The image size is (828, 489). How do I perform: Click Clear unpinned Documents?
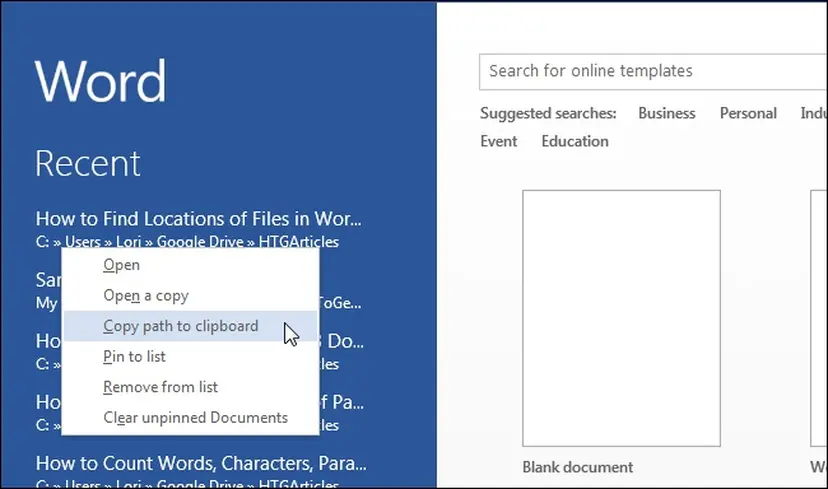pyautogui.click(x=195, y=418)
